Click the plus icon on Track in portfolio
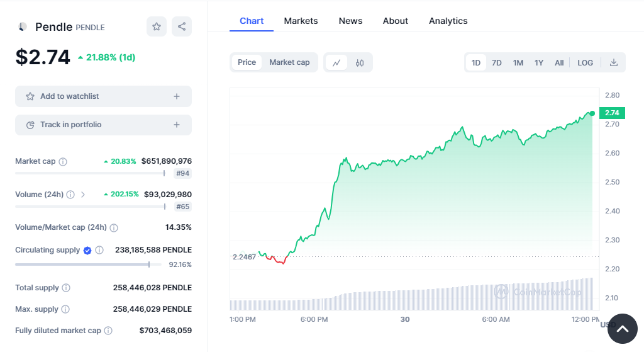The height and width of the screenshot is (352, 644). tap(177, 125)
